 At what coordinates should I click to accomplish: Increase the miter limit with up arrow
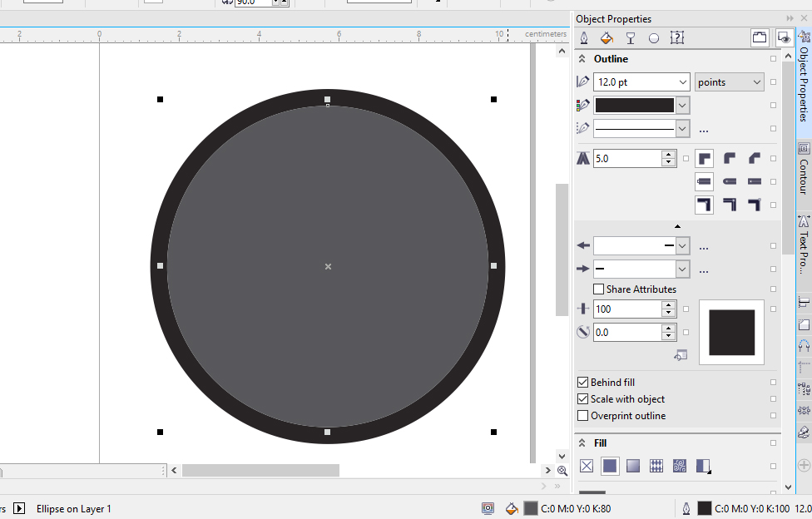669,155
